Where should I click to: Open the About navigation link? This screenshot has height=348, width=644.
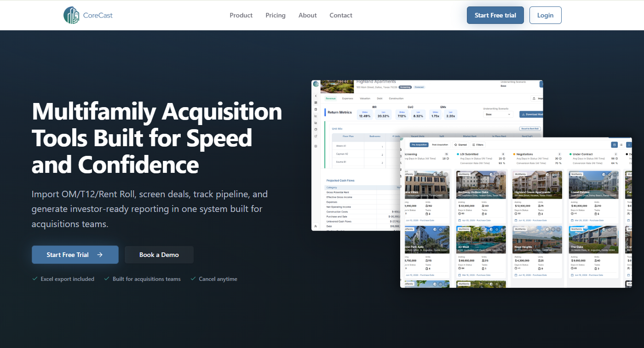point(307,15)
